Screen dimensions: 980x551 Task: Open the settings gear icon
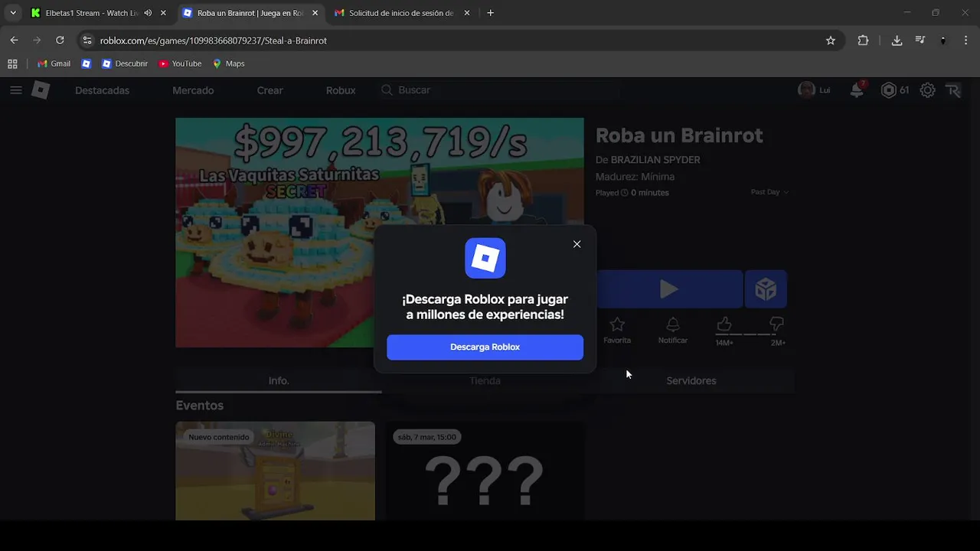927,90
